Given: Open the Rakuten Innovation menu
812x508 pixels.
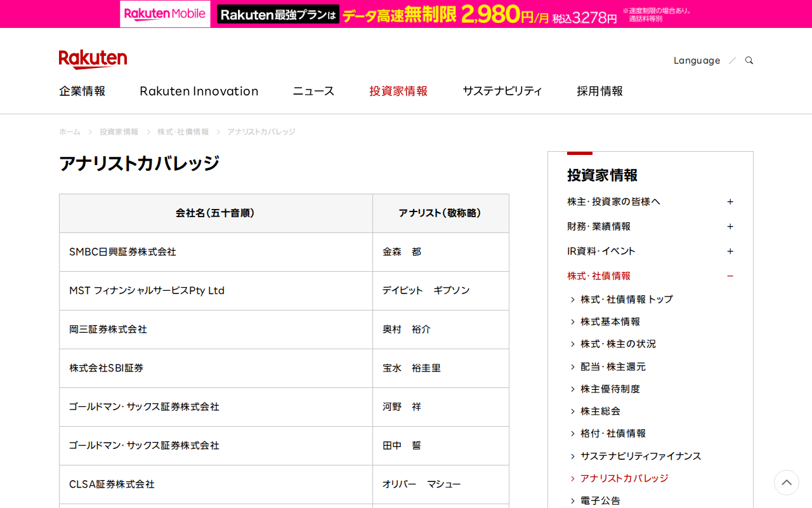Looking at the screenshot, I should coord(199,91).
